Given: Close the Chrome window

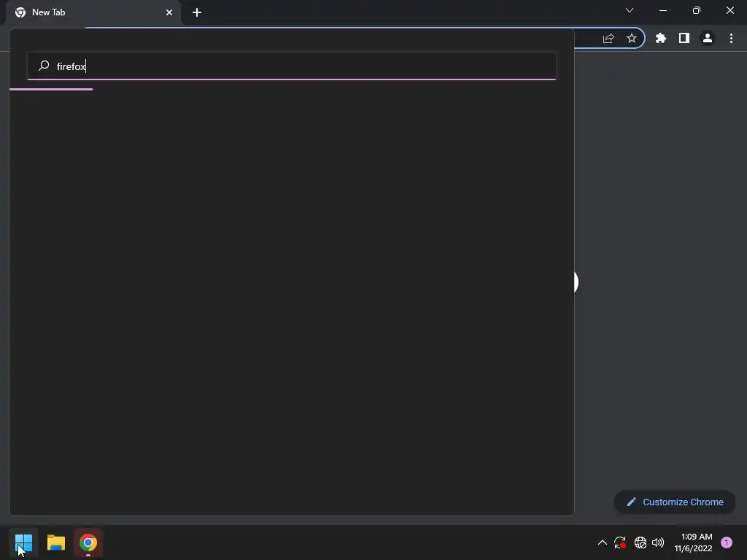Looking at the screenshot, I should pos(729,10).
